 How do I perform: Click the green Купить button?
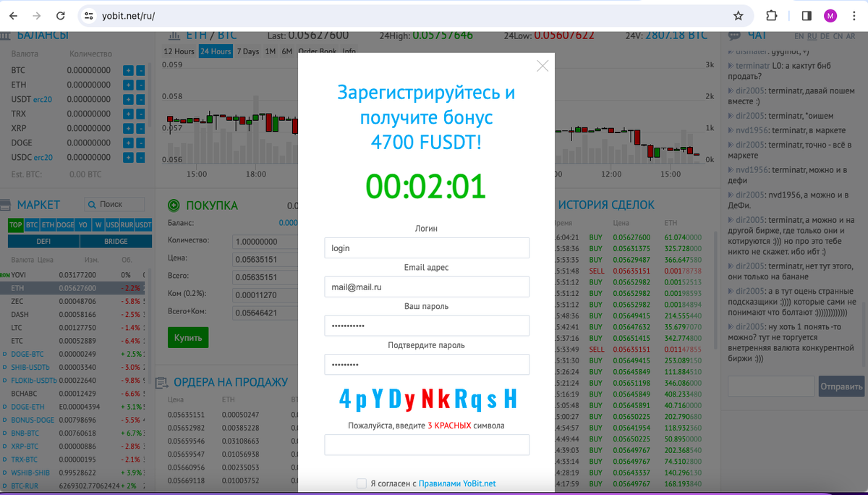point(188,337)
